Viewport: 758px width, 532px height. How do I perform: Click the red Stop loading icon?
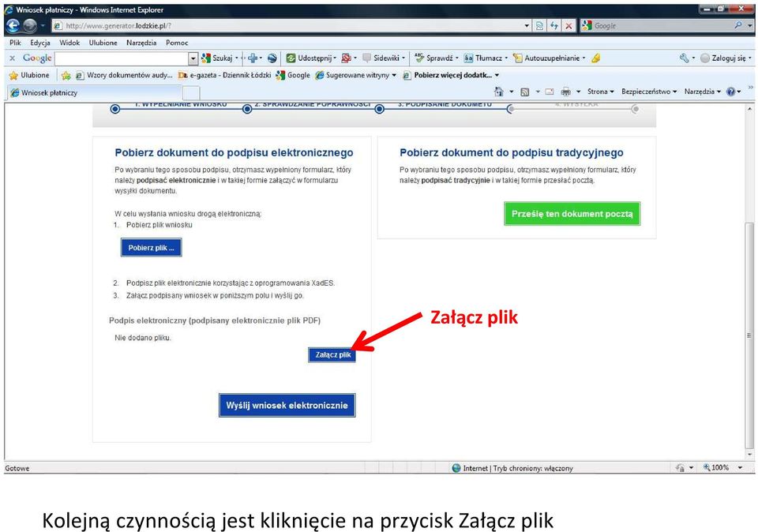[x=568, y=25]
